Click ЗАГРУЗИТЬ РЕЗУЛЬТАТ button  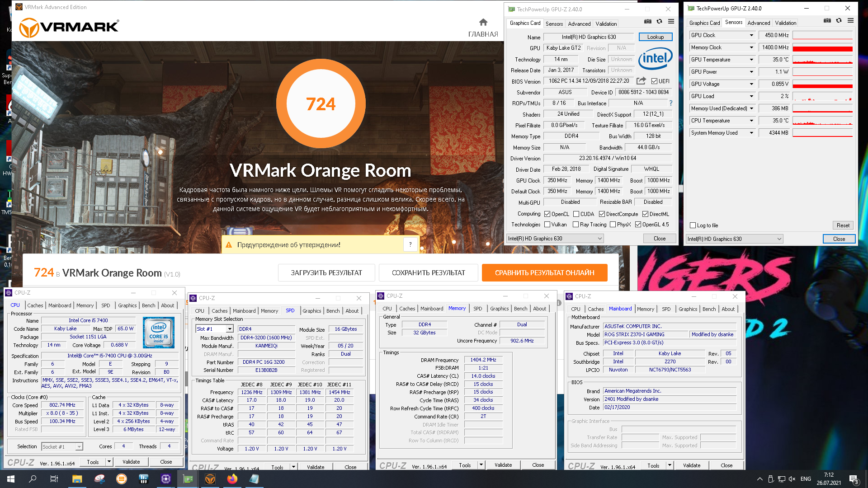[326, 273]
